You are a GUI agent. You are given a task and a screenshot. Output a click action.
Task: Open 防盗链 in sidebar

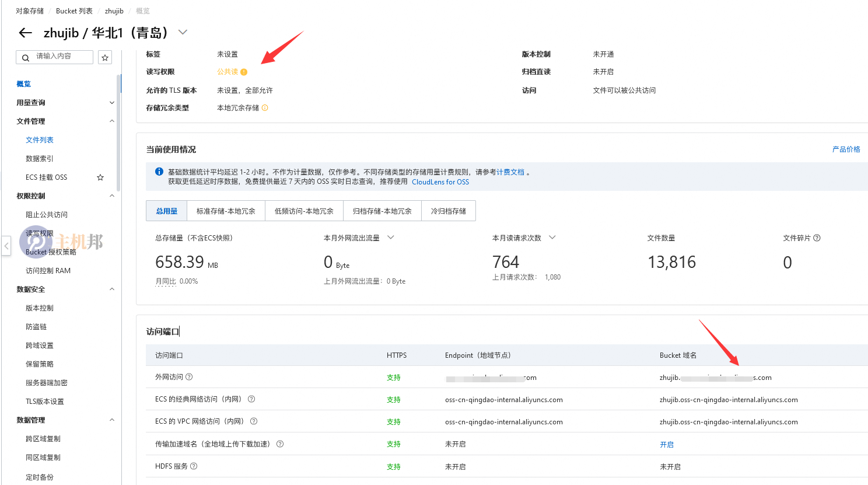pos(36,327)
